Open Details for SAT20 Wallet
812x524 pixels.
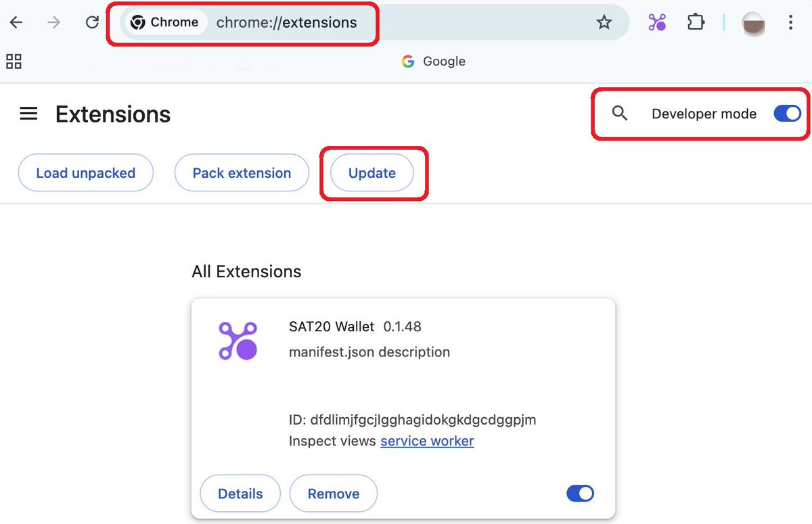click(240, 494)
